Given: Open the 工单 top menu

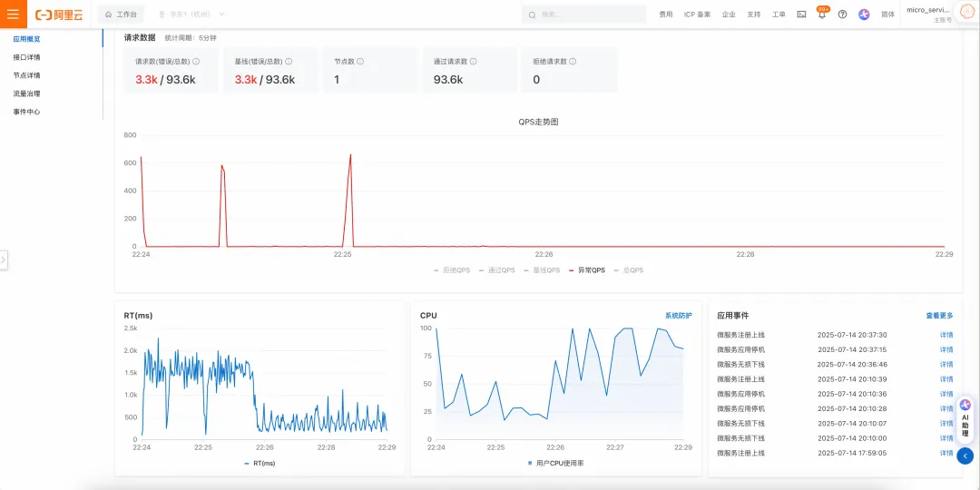Looking at the screenshot, I should (779, 15).
